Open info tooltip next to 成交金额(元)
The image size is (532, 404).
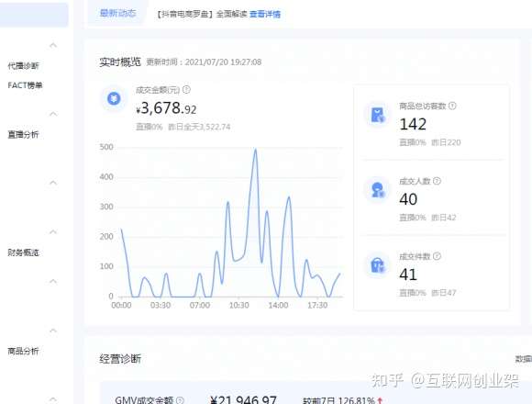pyautogui.click(x=186, y=90)
